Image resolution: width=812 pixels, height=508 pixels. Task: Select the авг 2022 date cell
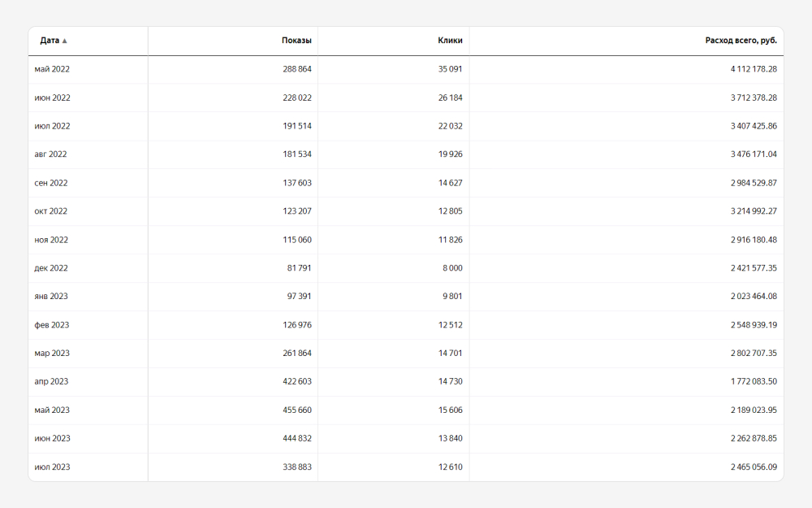(50, 154)
